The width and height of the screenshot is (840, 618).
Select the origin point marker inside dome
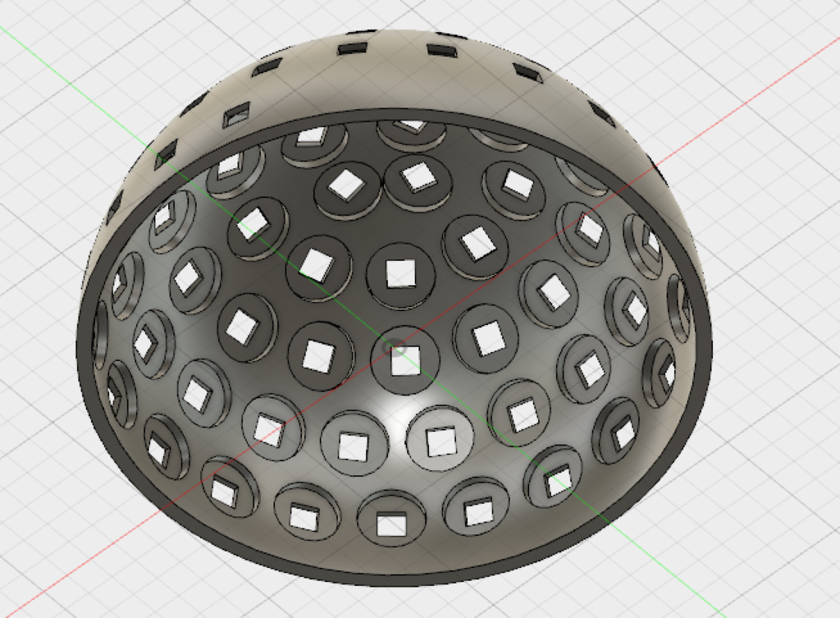(396, 349)
